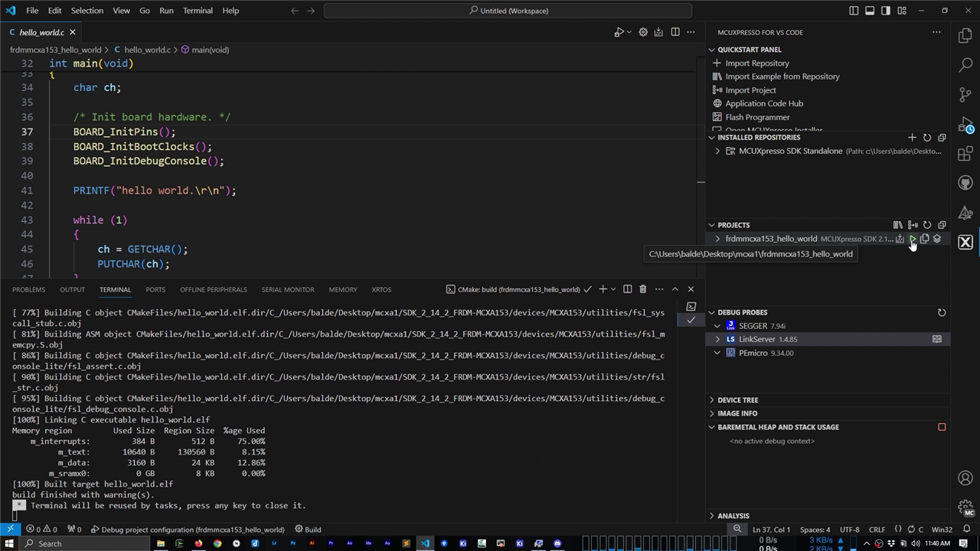This screenshot has width=980, height=551.
Task: Open the GitHub view in activity bar
Action: click(965, 183)
